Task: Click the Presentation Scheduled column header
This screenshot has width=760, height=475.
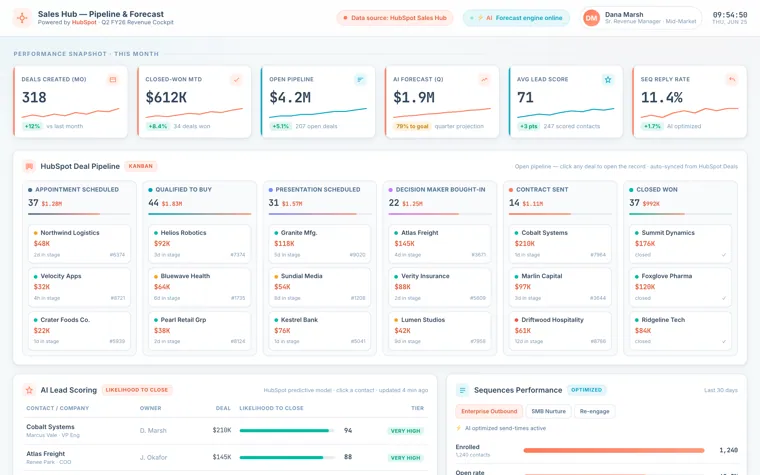Action: tap(317, 190)
